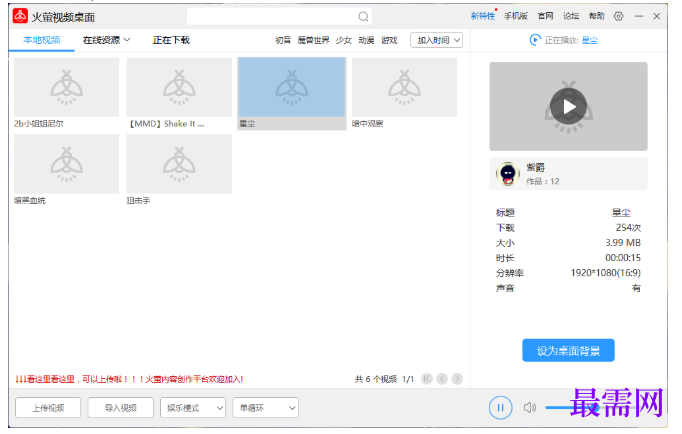Click the search magnifier icon
682x434 pixels.
(363, 17)
